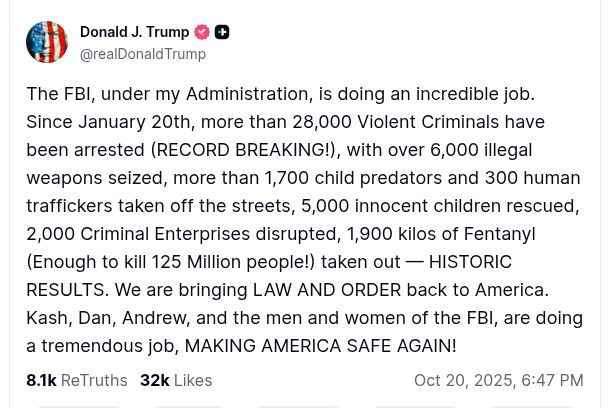Click "MAKING AMERICA SAFE AGAIN!" in the post
The image size is (613, 408).
click(x=320, y=345)
